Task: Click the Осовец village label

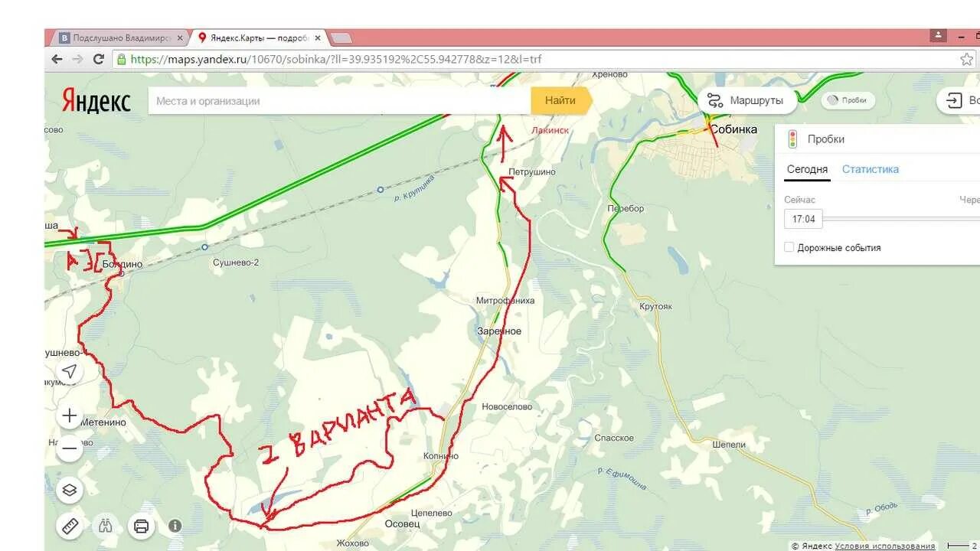Action: [x=402, y=524]
